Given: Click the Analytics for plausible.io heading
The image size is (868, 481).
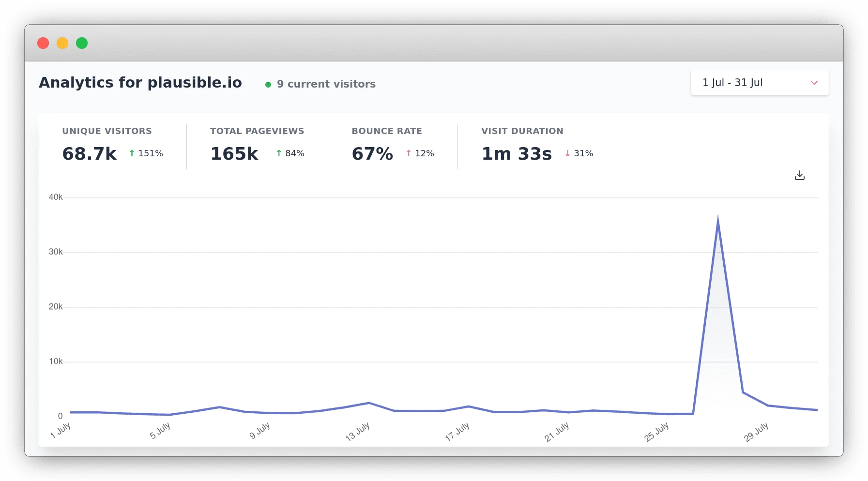Looking at the screenshot, I should pos(140,83).
